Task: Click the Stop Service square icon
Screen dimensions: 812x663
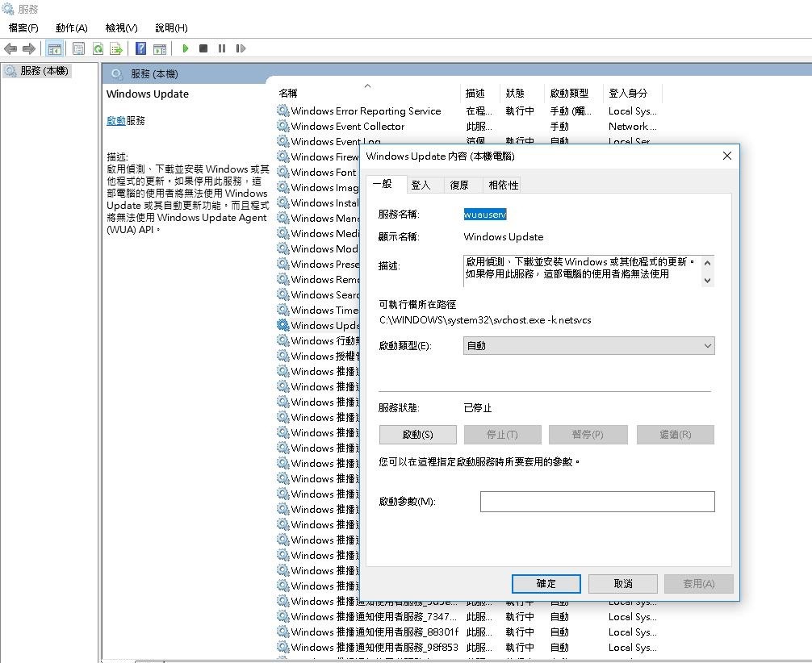Action: 203,48
